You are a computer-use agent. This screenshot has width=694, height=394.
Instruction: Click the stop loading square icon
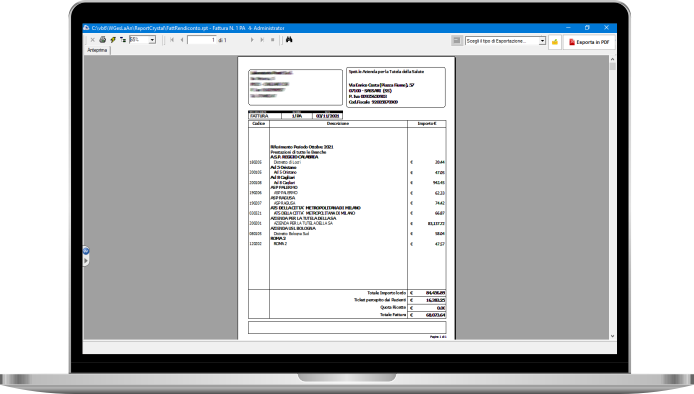273,40
